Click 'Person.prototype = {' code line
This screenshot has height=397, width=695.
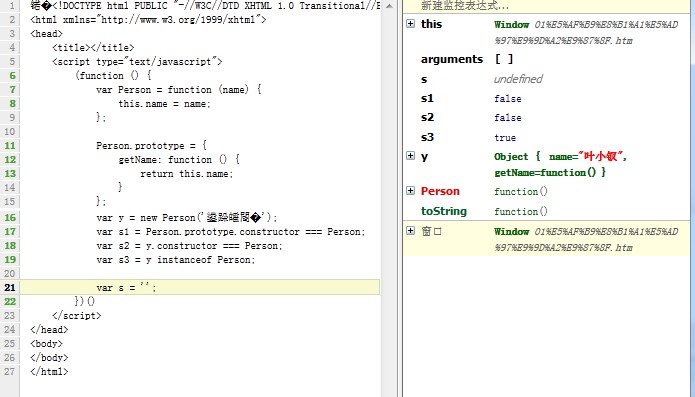coord(151,146)
